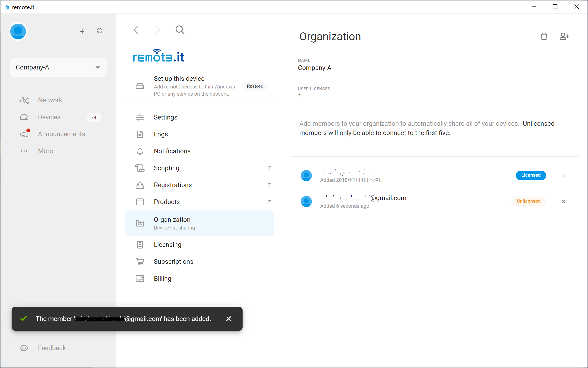Click the Restore button
588x368 pixels.
pyautogui.click(x=254, y=86)
